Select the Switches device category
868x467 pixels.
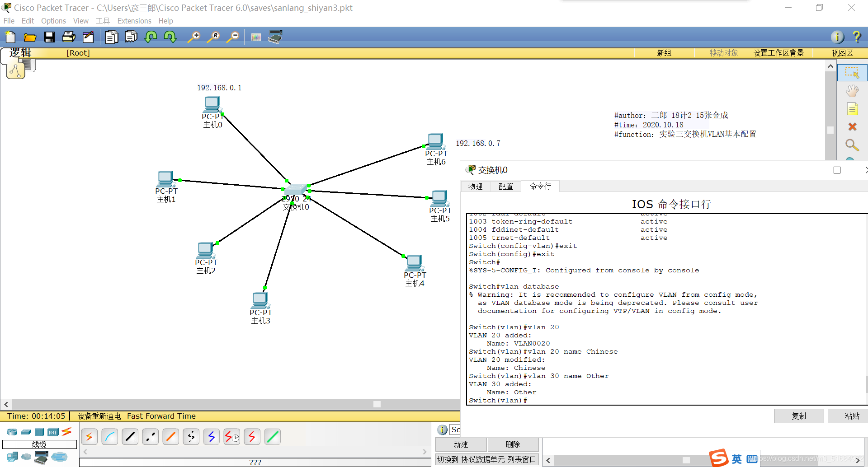26,432
